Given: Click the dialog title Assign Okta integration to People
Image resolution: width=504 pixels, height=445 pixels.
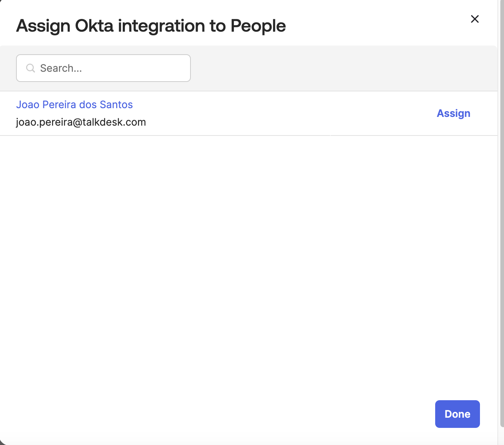Looking at the screenshot, I should [x=151, y=26].
